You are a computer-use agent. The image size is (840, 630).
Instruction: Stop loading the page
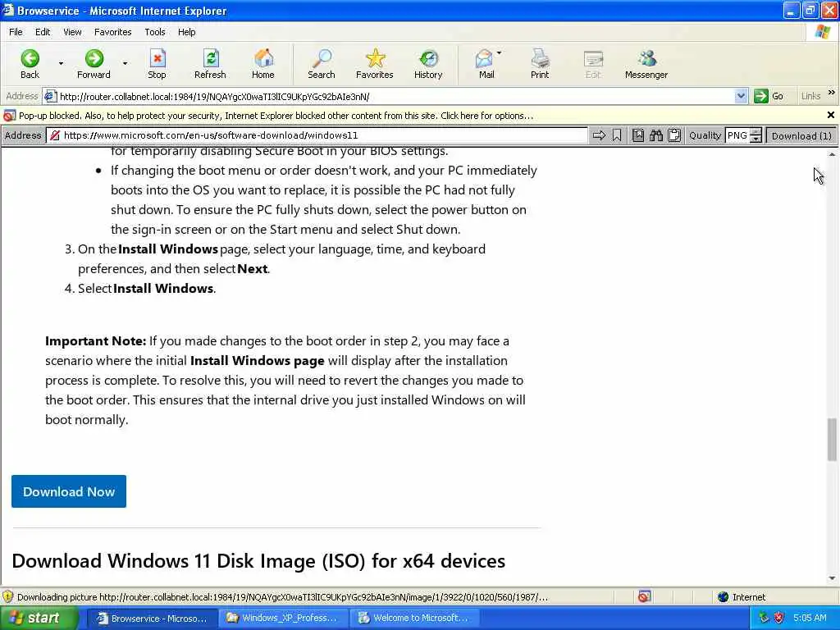pos(157,64)
